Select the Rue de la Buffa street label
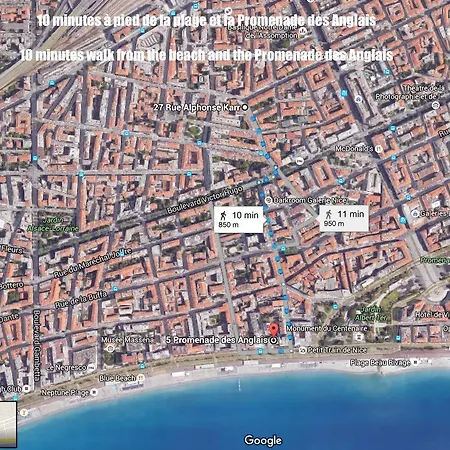This screenshot has width=450, height=450. click(x=81, y=299)
